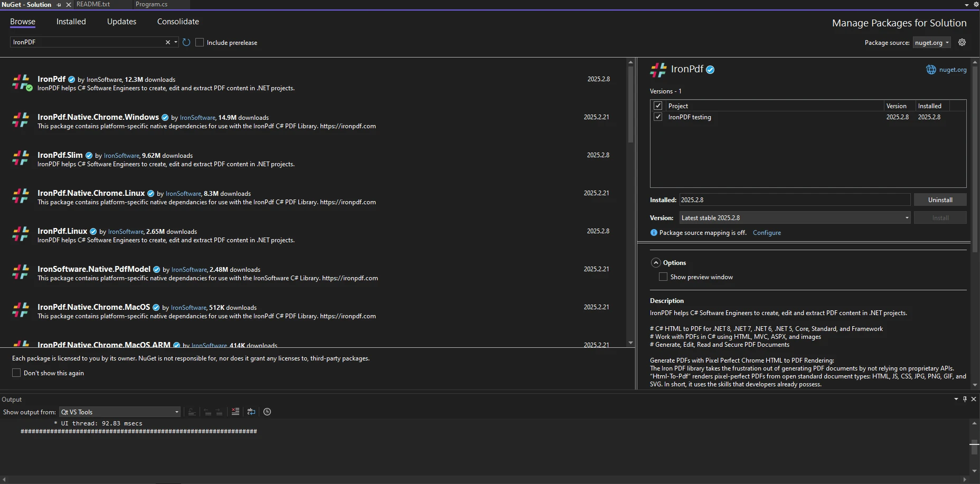Expand the Version dropdown showing Latest stable
The image size is (980, 484).
click(795, 217)
